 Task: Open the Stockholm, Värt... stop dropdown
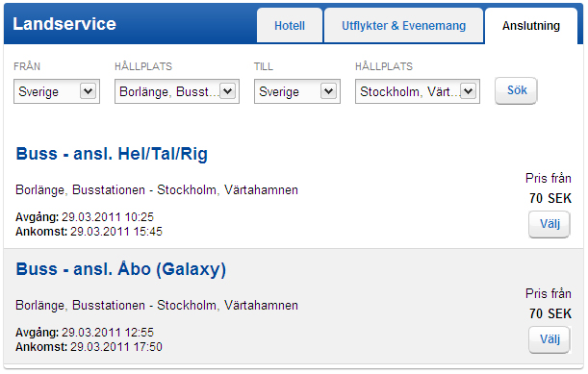click(418, 91)
